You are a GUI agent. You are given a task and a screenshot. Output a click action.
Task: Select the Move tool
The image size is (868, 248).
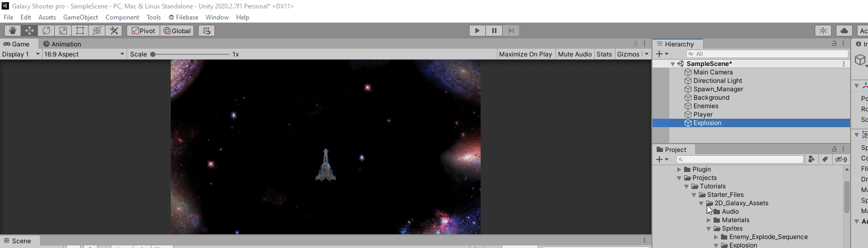pos(30,31)
